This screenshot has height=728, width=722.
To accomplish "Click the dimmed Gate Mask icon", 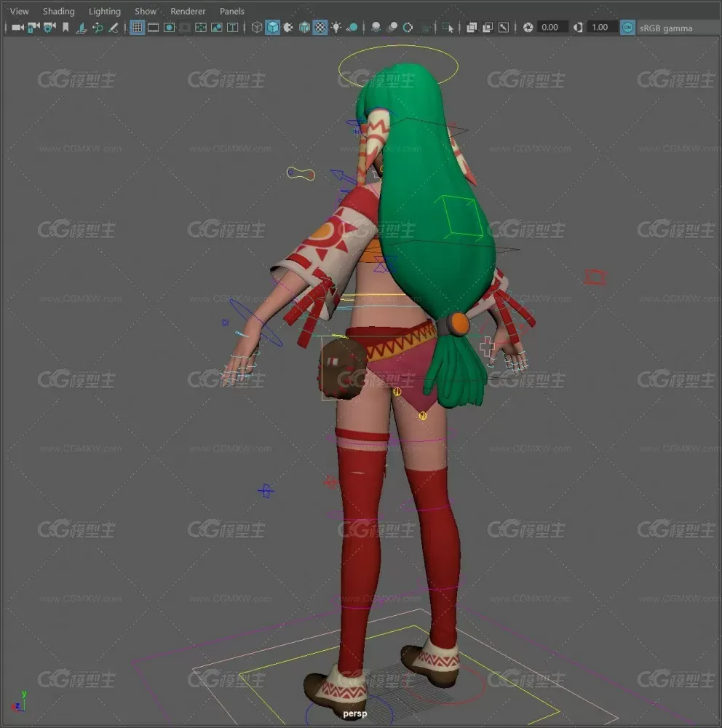I will click(x=186, y=28).
